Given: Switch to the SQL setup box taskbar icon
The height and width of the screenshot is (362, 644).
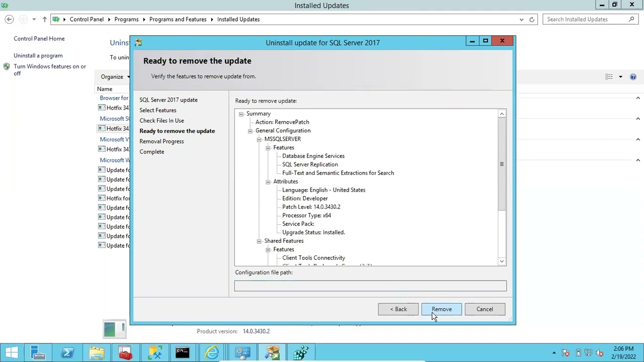Looking at the screenshot, I should [272, 353].
